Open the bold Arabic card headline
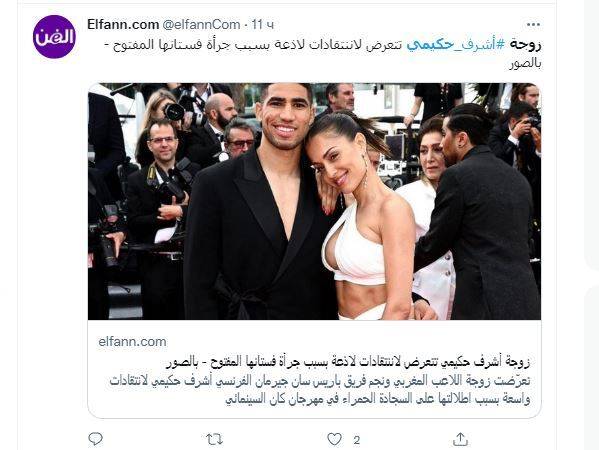599x450 pixels. coord(348,362)
